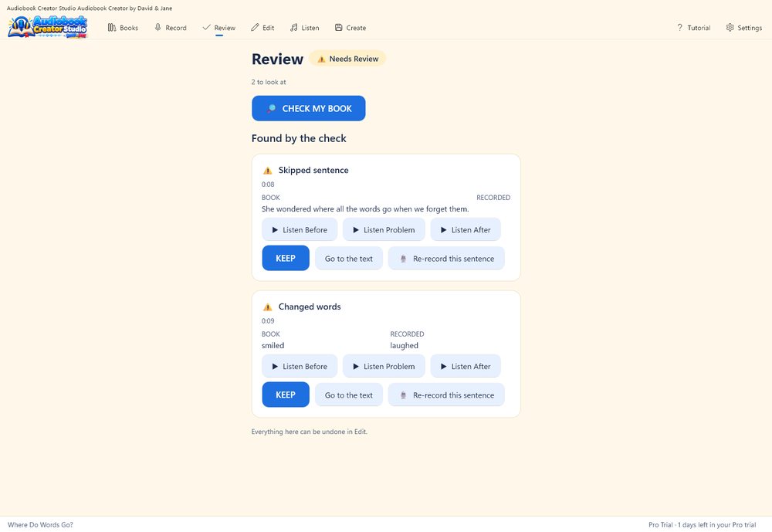This screenshot has height=532, width=772.
Task: Click the Skipped sentence warning icon
Action: point(267,171)
